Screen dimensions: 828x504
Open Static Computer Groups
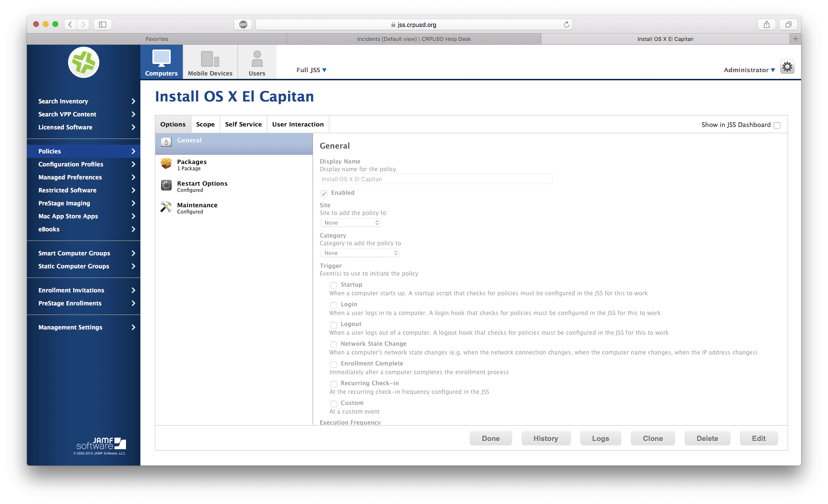pos(84,266)
